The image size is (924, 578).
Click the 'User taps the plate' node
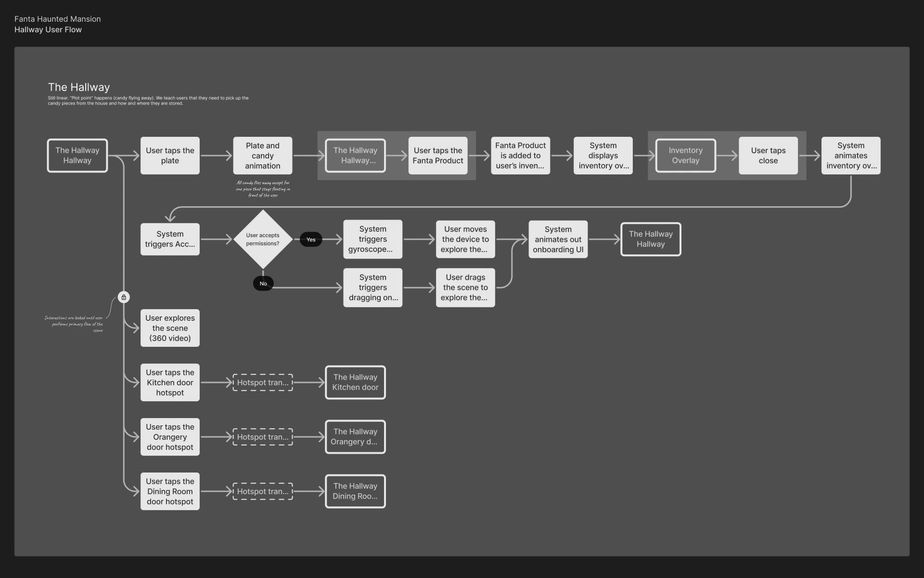(170, 155)
